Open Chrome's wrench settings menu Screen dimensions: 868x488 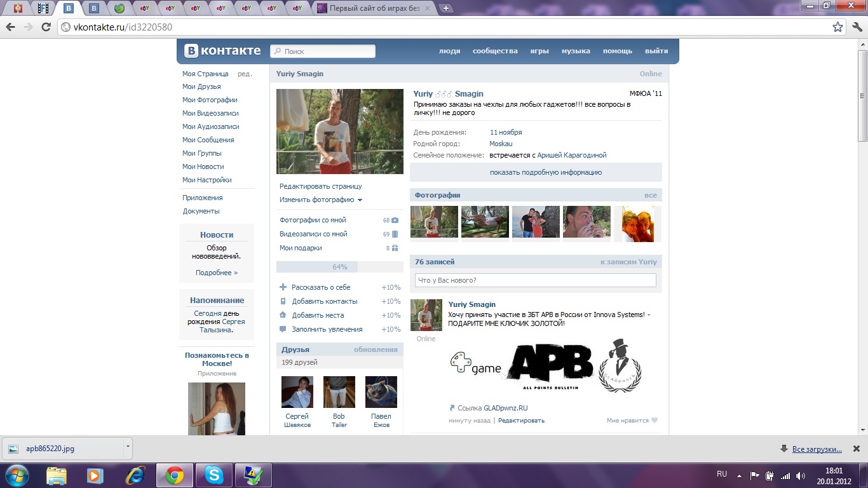[856, 27]
